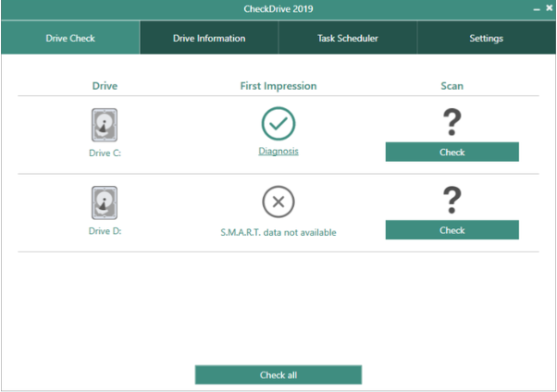Minimize the CheckDrive 2019 window
Image resolution: width=557 pixels, height=392 pixels.
coord(535,7)
